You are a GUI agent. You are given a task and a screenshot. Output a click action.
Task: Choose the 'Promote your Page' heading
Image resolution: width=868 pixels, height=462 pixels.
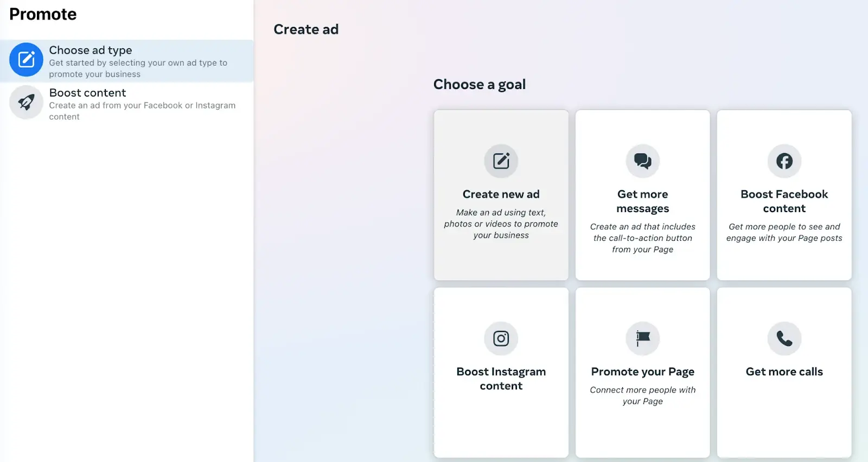pyautogui.click(x=642, y=371)
